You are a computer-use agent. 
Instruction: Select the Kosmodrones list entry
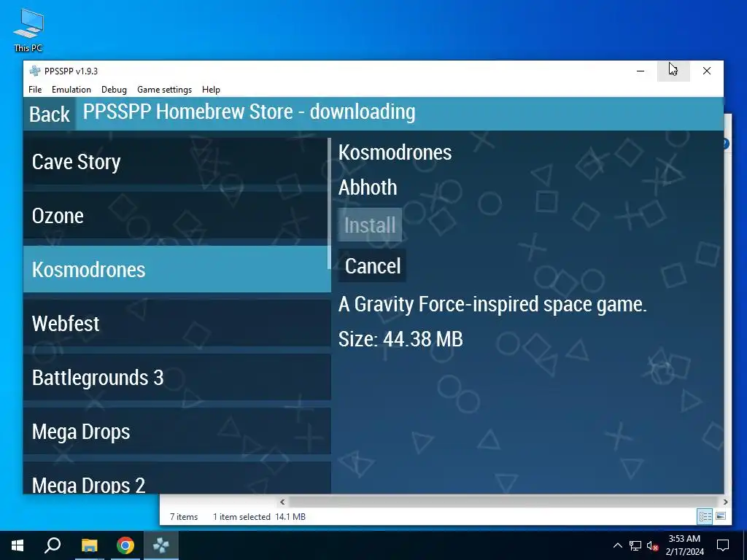[x=177, y=270]
